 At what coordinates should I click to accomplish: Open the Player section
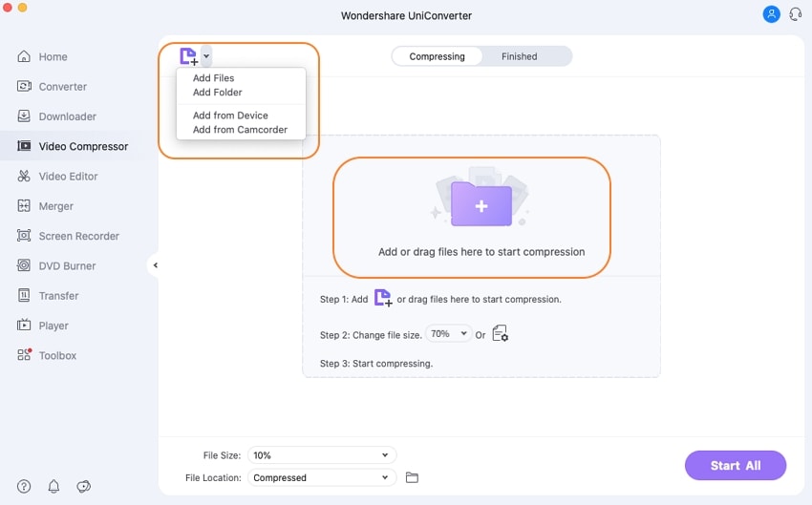click(42, 326)
